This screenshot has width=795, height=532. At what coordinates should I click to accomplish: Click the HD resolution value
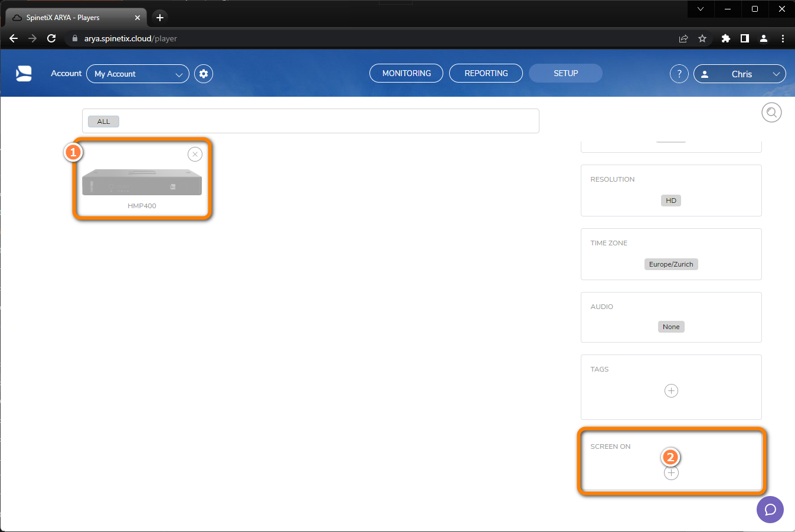(x=671, y=201)
